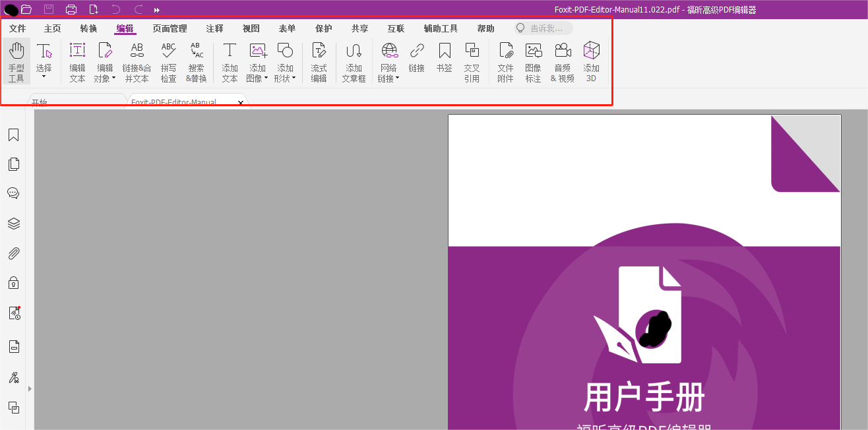Expand the Add Shape (添加形状) dropdown

294,78
